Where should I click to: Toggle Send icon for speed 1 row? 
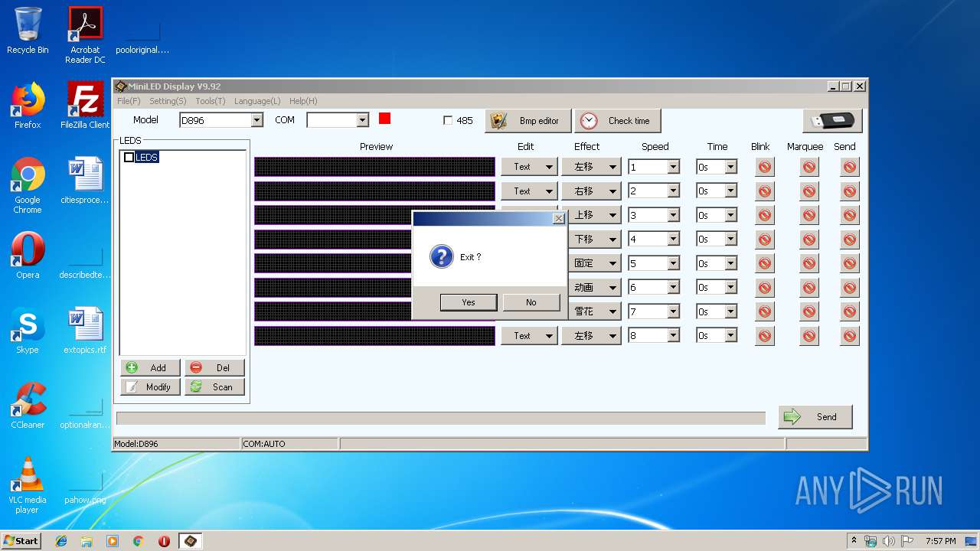[x=849, y=167]
